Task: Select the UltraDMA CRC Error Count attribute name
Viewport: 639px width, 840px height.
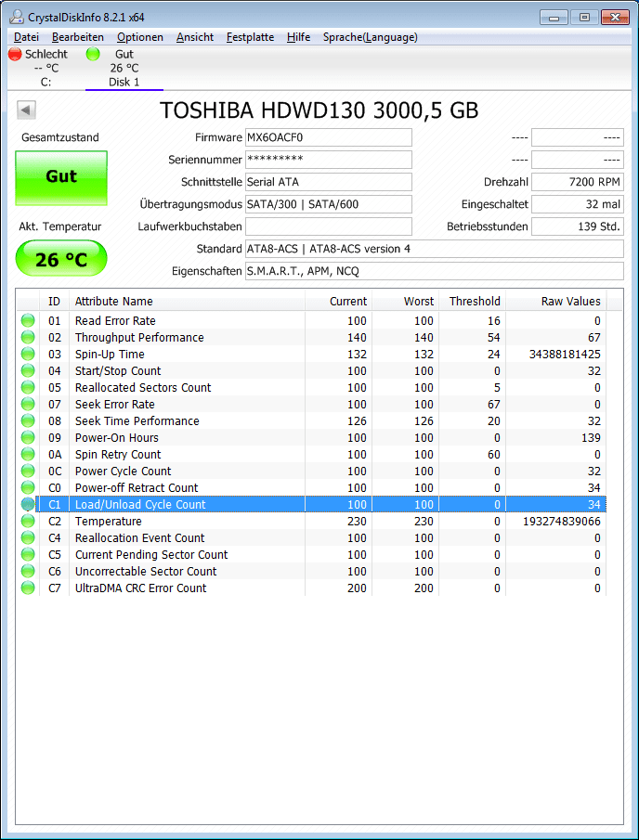Action: (x=140, y=588)
